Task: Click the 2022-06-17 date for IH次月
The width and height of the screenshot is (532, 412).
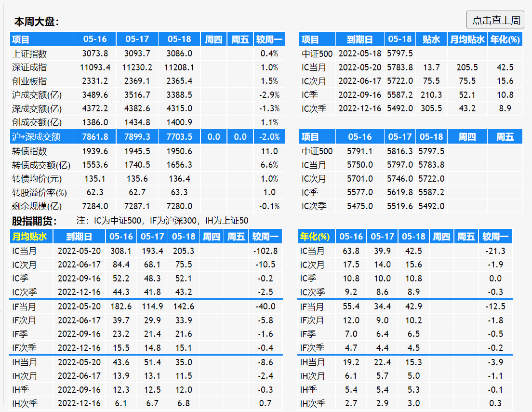Action: click(x=79, y=376)
